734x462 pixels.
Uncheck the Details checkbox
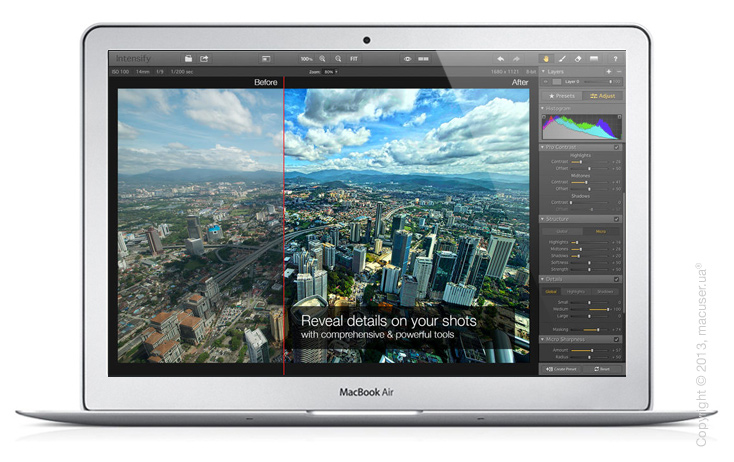point(617,279)
